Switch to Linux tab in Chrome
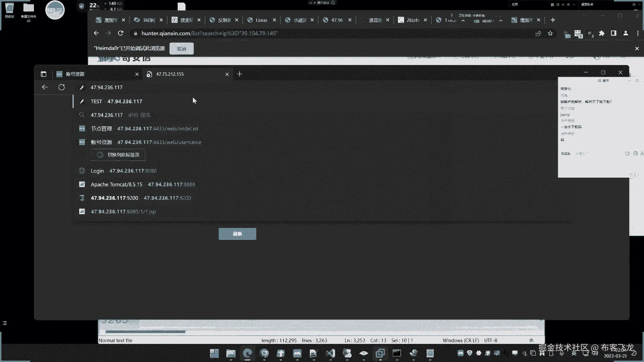 tap(261, 20)
